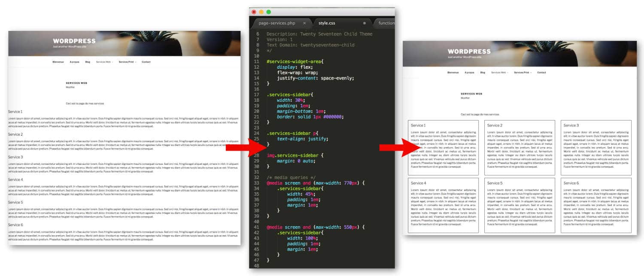
Task: Close the page-services.php tab
Action: point(304,23)
